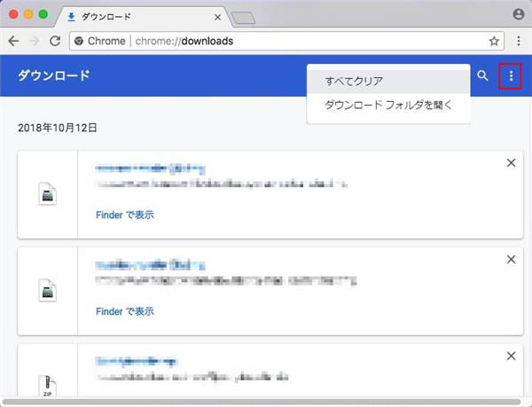Open the Chrome browser menu beside the address bar
This screenshot has height=407, width=532.
point(519,41)
